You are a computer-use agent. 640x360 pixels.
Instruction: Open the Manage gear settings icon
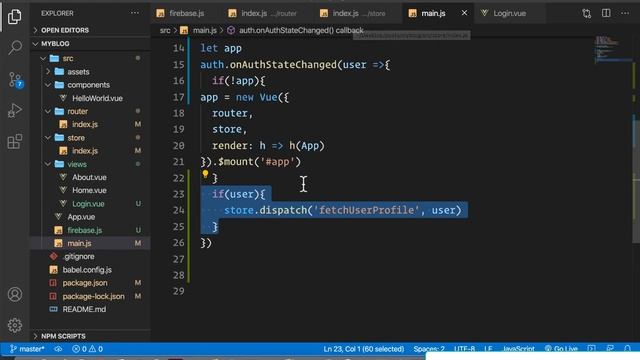coord(15,325)
